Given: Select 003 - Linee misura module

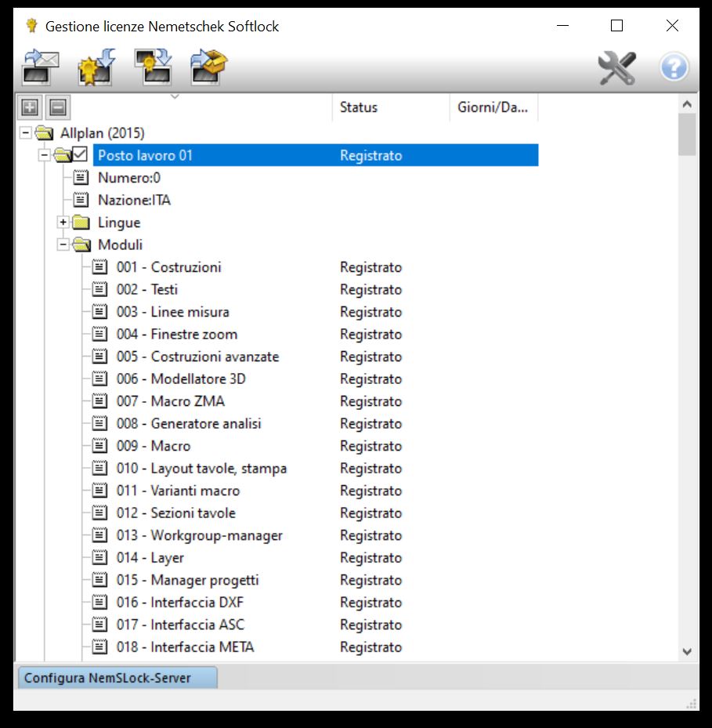Looking at the screenshot, I should pos(172,312).
